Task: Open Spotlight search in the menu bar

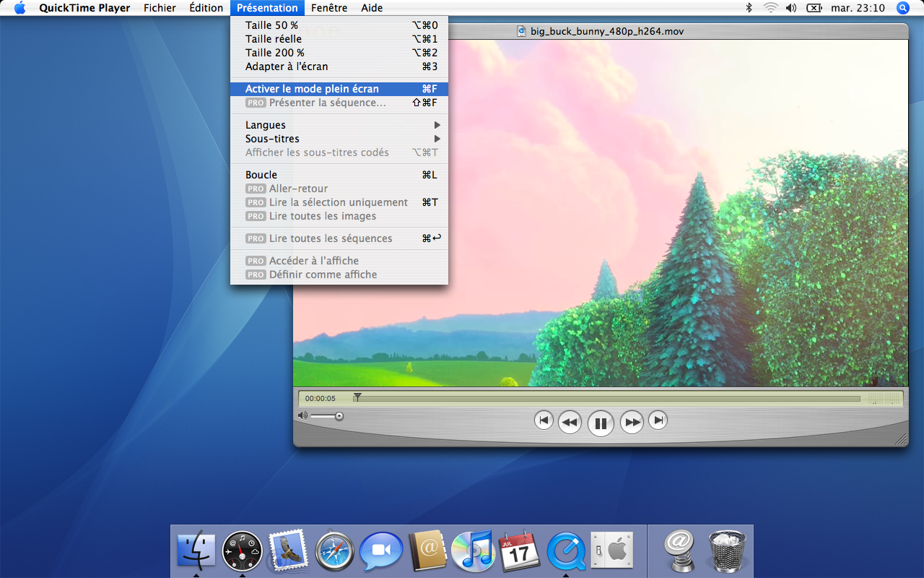Action: pos(902,8)
